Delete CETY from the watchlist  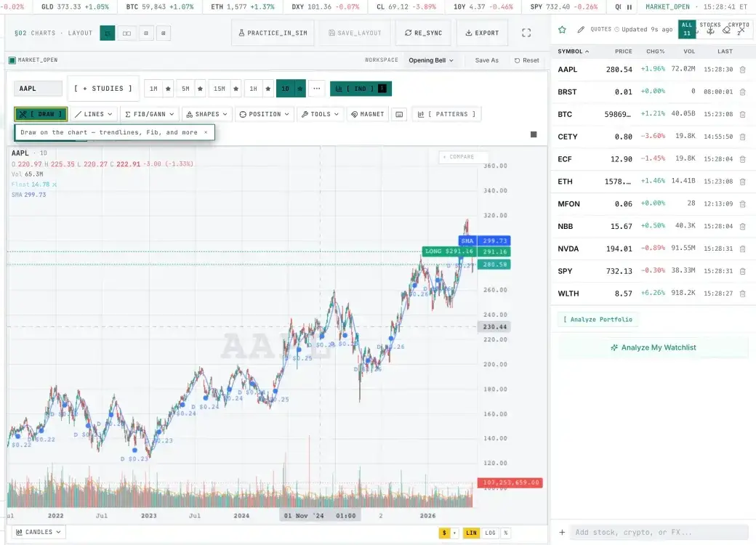(742, 137)
